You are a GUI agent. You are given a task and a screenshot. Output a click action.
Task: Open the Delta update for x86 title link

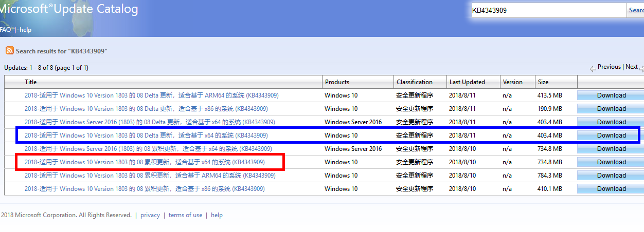coord(146,109)
